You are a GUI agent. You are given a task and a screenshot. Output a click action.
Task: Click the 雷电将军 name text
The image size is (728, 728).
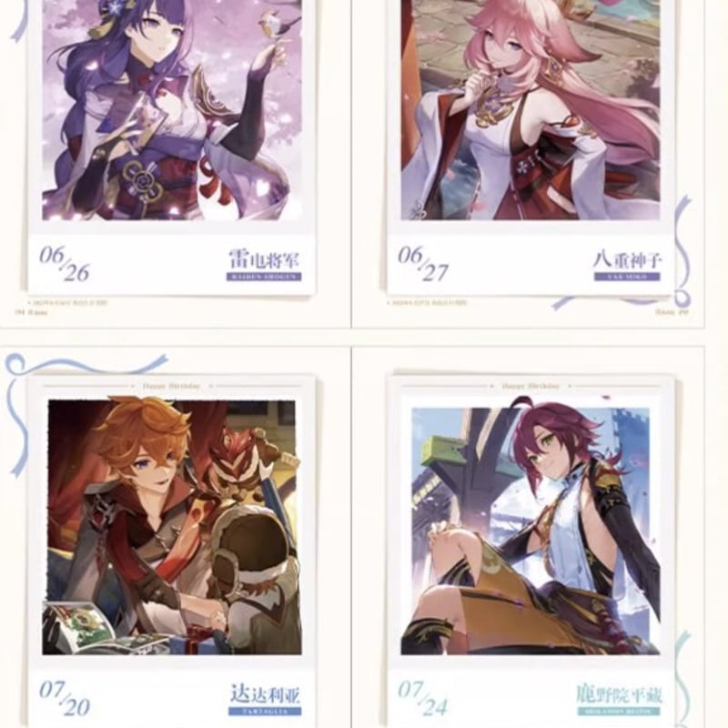[265, 259]
